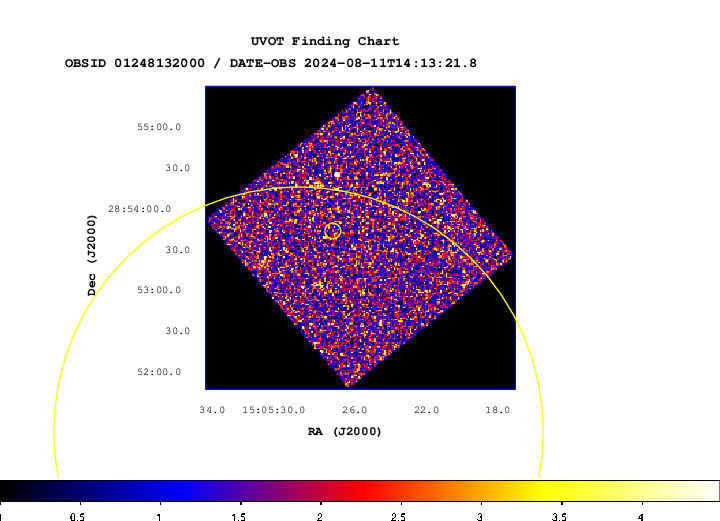Click the '53:00.0' declination tick label
The height and width of the screenshot is (521, 720).
pos(159,290)
